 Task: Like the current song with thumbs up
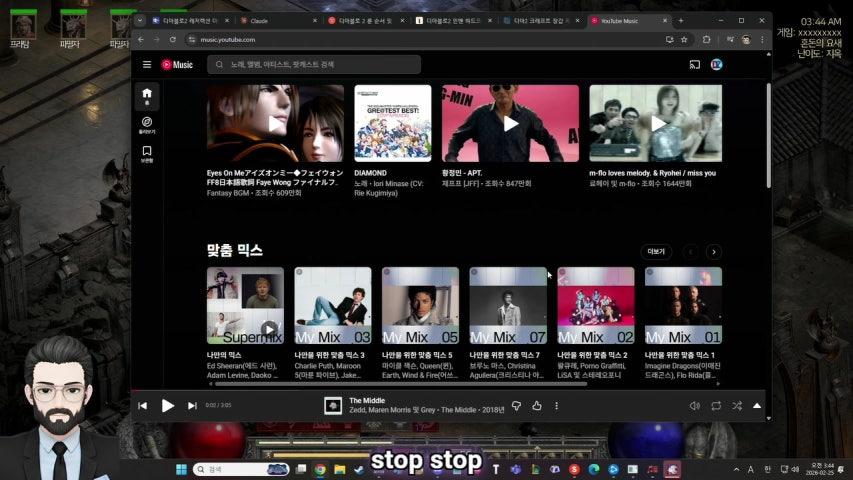coord(537,406)
